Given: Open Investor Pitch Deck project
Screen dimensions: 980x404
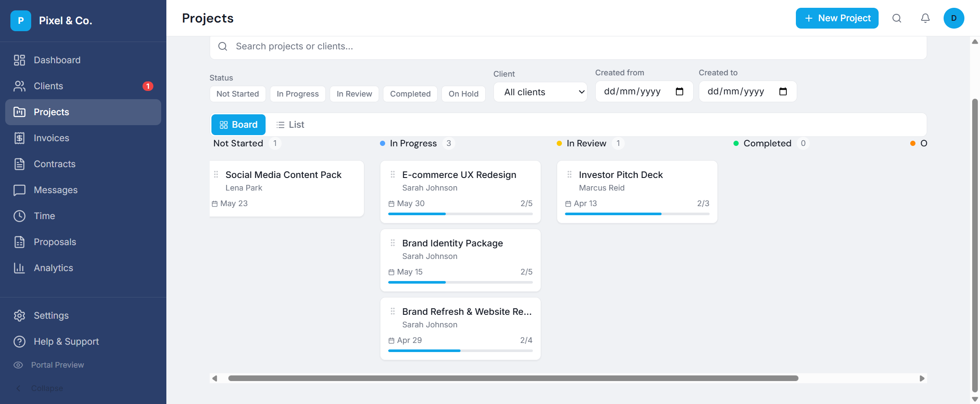Looking at the screenshot, I should pyautogui.click(x=621, y=175).
